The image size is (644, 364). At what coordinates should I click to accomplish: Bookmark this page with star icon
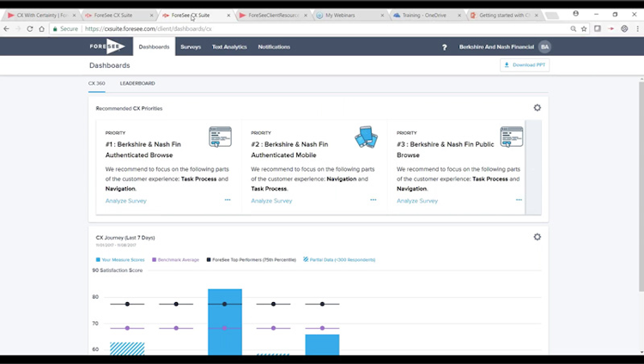point(584,28)
